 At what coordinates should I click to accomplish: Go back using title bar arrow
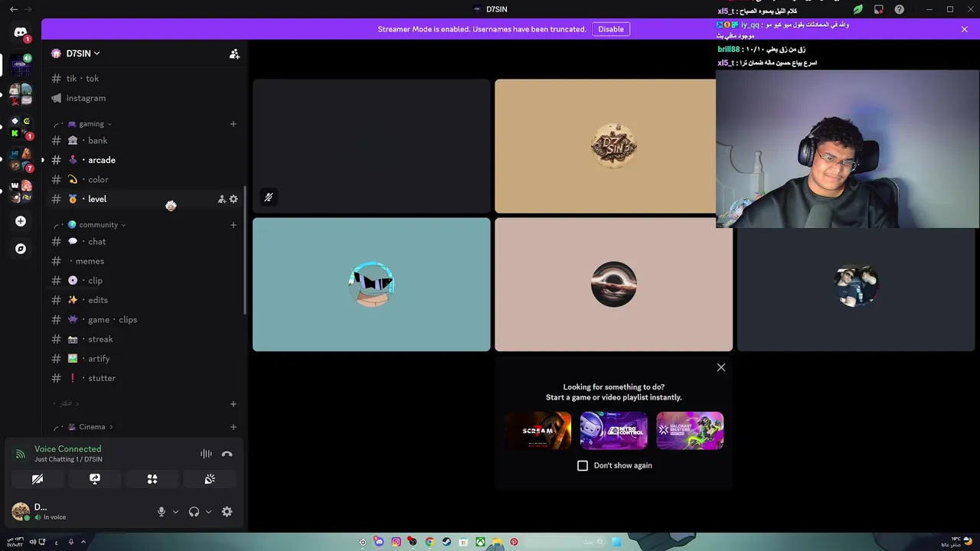coord(14,9)
